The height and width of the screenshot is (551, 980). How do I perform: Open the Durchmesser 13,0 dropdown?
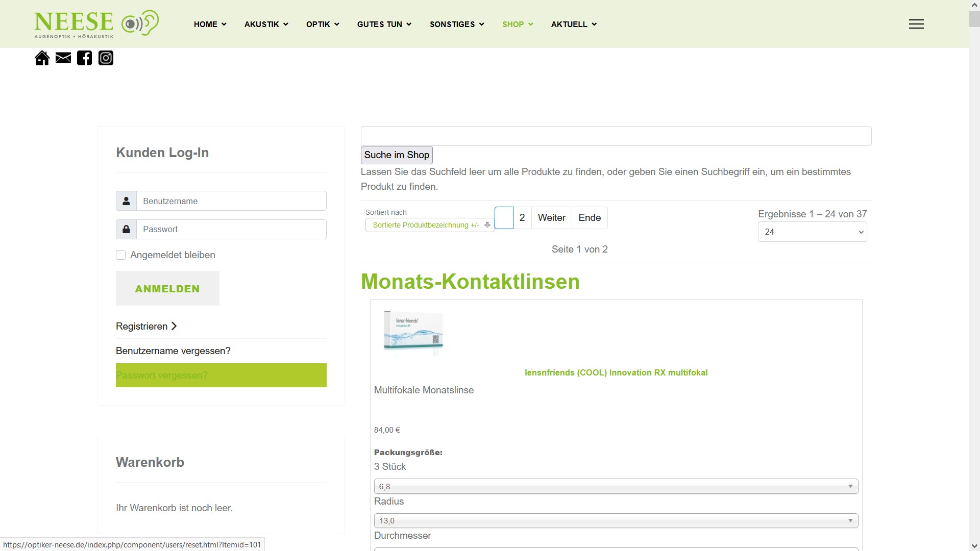coord(616,521)
